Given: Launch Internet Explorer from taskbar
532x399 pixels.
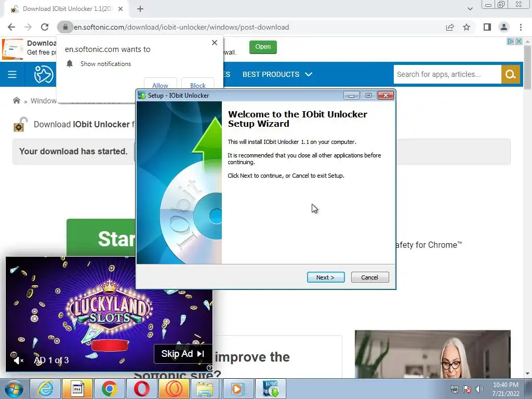Looking at the screenshot, I should pyautogui.click(x=45, y=389).
